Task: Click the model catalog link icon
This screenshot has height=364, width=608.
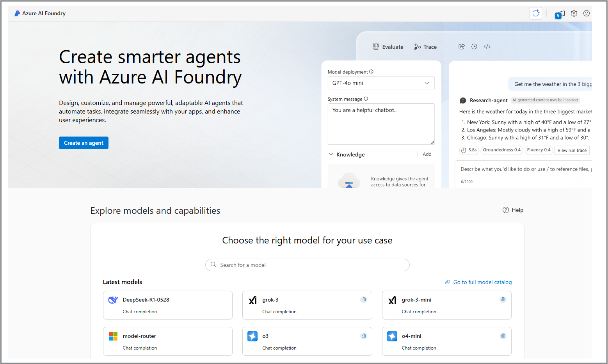Action: click(448, 282)
